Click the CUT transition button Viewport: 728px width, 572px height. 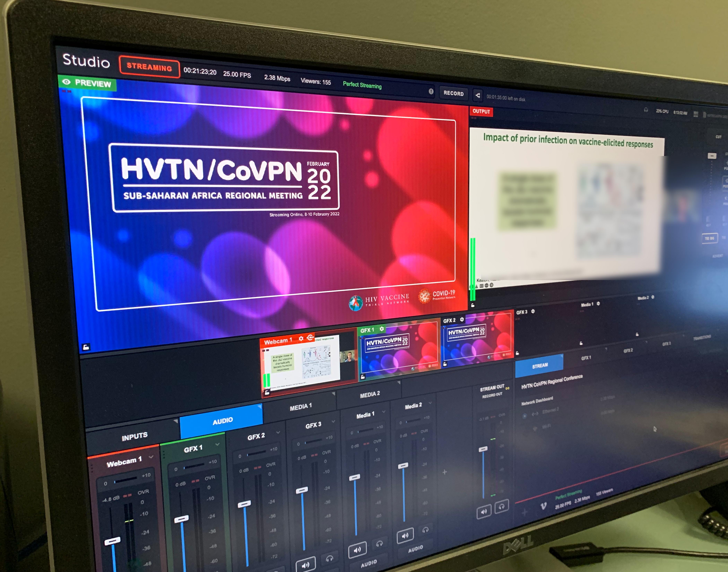pos(719,137)
